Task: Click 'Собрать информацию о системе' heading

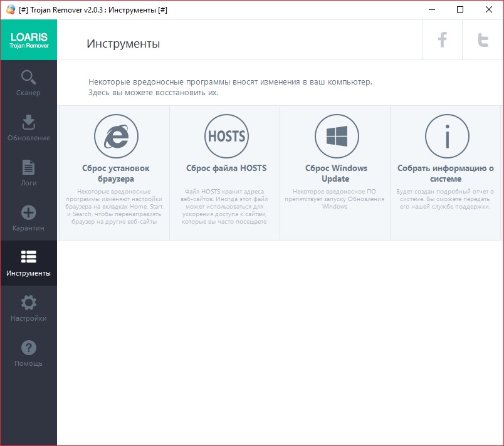Action: 446,174
